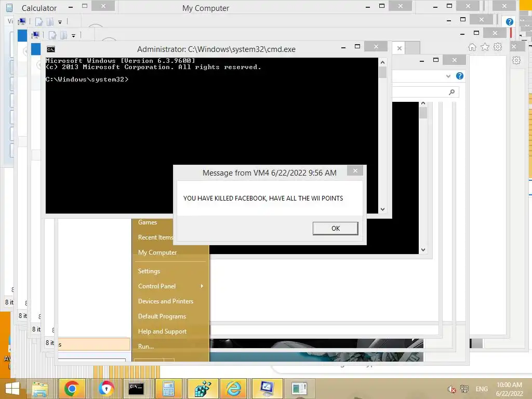This screenshot has height=399, width=532.
Task: Open the topmost quick-access toolbar dropdown arrow
Action: click(x=60, y=22)
